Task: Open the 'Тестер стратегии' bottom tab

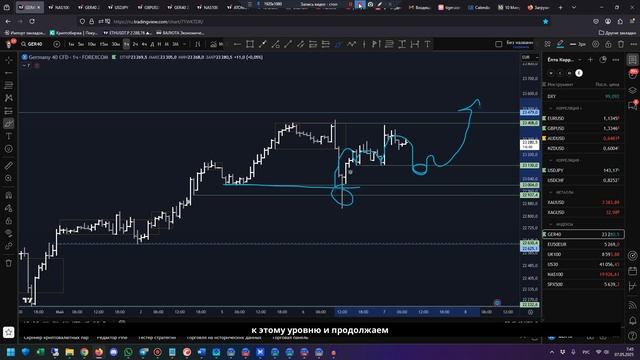Action: (157, 338)
